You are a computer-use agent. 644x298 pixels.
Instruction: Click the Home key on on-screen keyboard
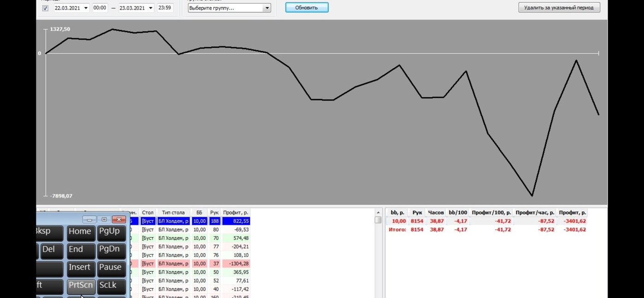[x=80, y=232]
